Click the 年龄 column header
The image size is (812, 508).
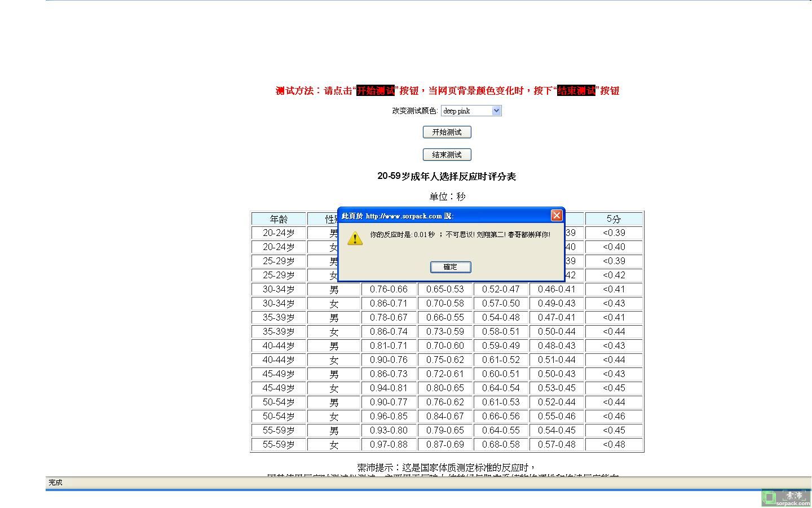[x=279, y=219]
